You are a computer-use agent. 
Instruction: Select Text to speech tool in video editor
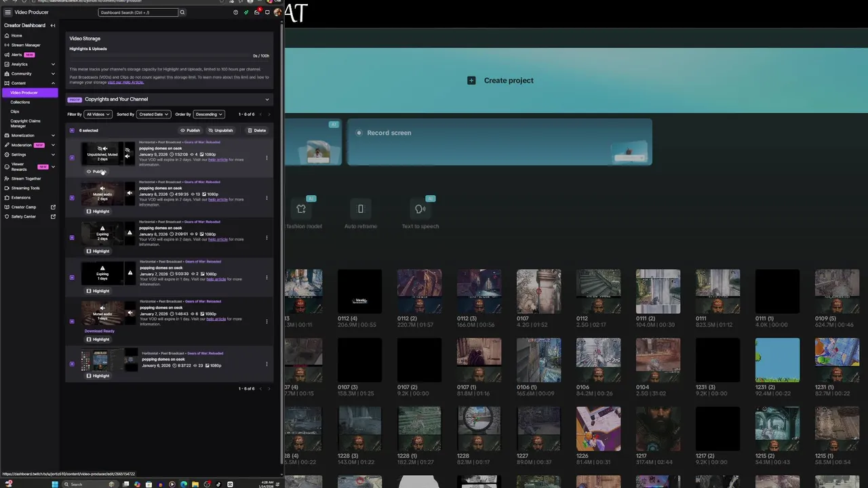[x=420, y=214]
